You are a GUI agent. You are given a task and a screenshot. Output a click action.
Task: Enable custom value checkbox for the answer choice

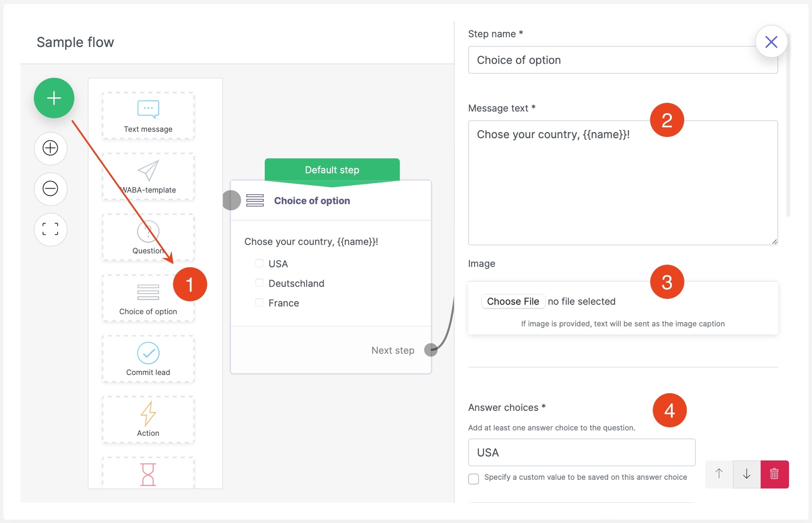[474, 479]
